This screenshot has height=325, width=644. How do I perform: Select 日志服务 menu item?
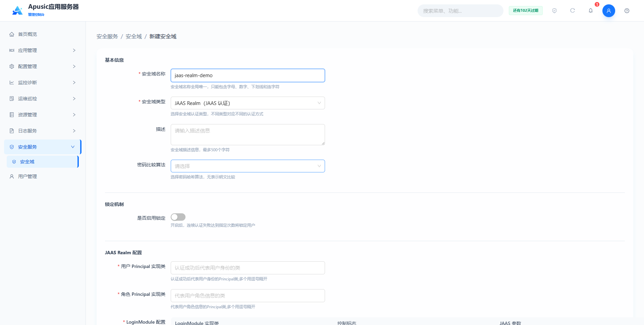coord(43,131)
